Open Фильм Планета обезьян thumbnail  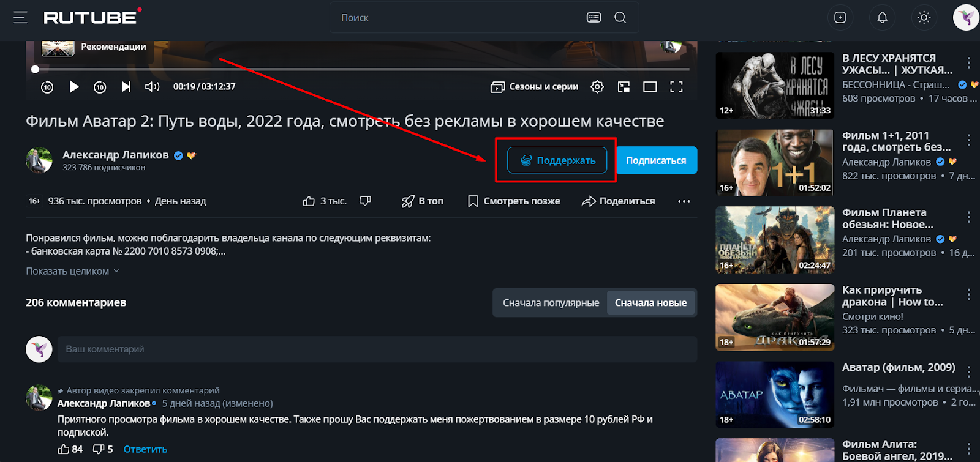(775, 239)
